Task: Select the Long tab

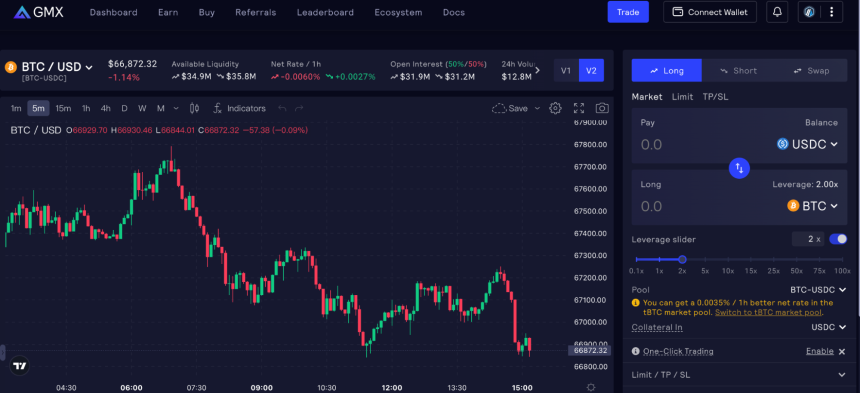Action: (x=666, y=71)
